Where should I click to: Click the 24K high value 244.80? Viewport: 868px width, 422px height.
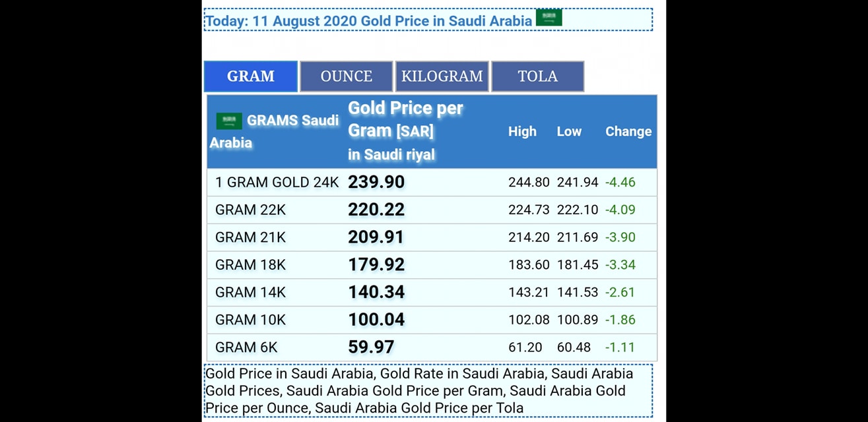(529, 183)
